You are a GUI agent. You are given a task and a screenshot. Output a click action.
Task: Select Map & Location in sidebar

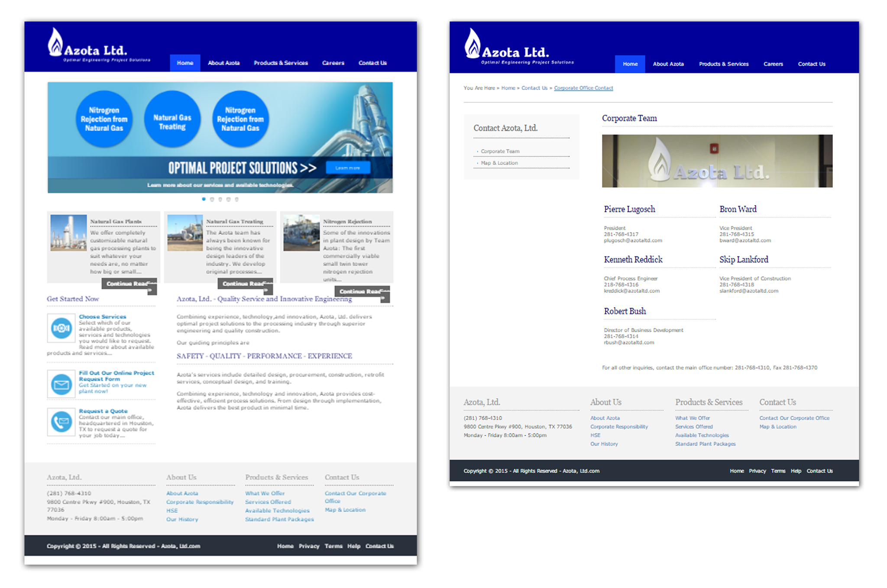click(499, 163)
